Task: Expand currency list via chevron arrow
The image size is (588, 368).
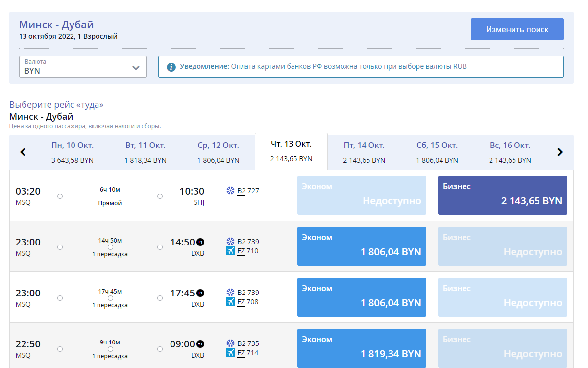Action: click(x=136, y=68)
